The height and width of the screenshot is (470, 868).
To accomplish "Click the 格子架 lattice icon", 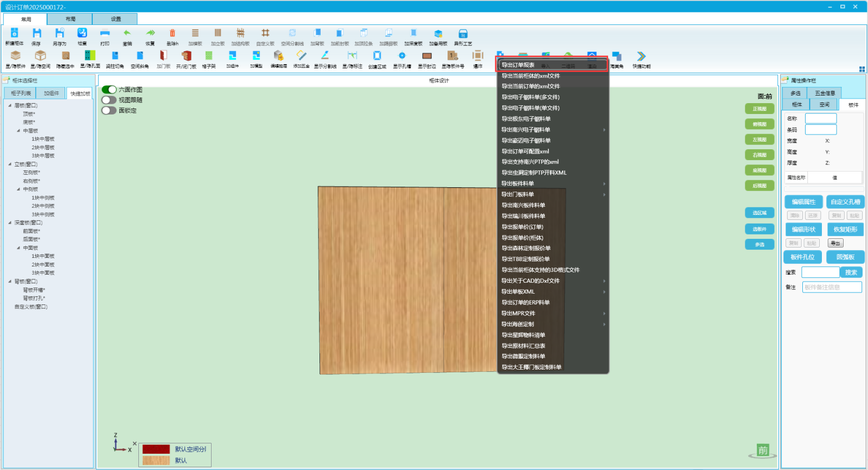I will click(x=209, y=56).
